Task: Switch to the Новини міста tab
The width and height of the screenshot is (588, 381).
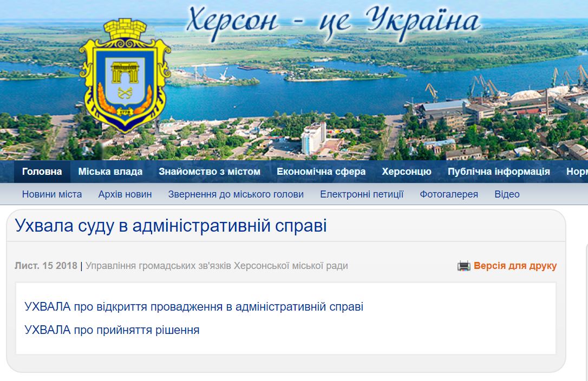Action: pos(52,194)
